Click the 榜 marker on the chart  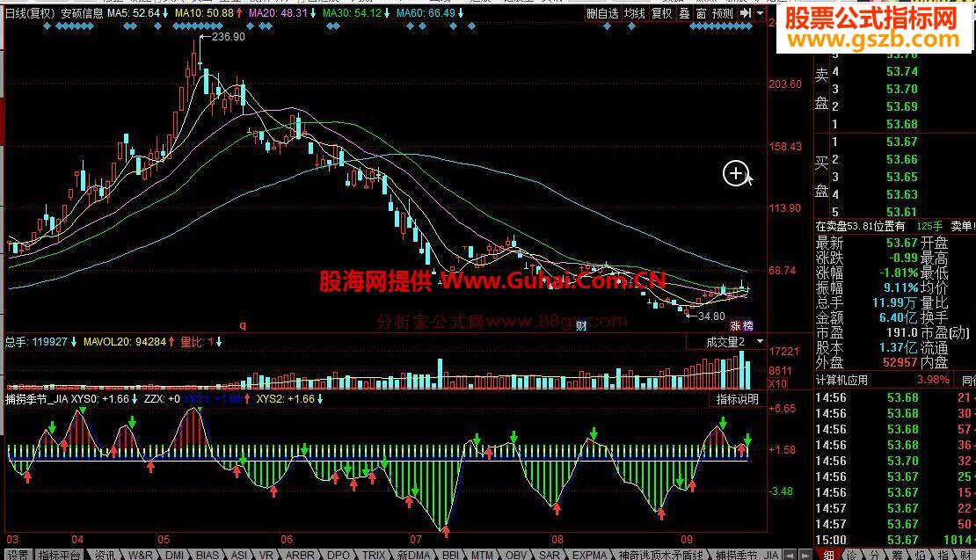point(747,325)
